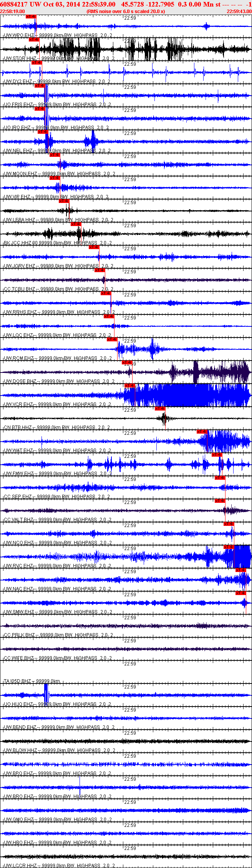This screenshot has width=252, height=868.
Task: Select the BK.JCC HHZ 00 station label
Action: [21, 243]
